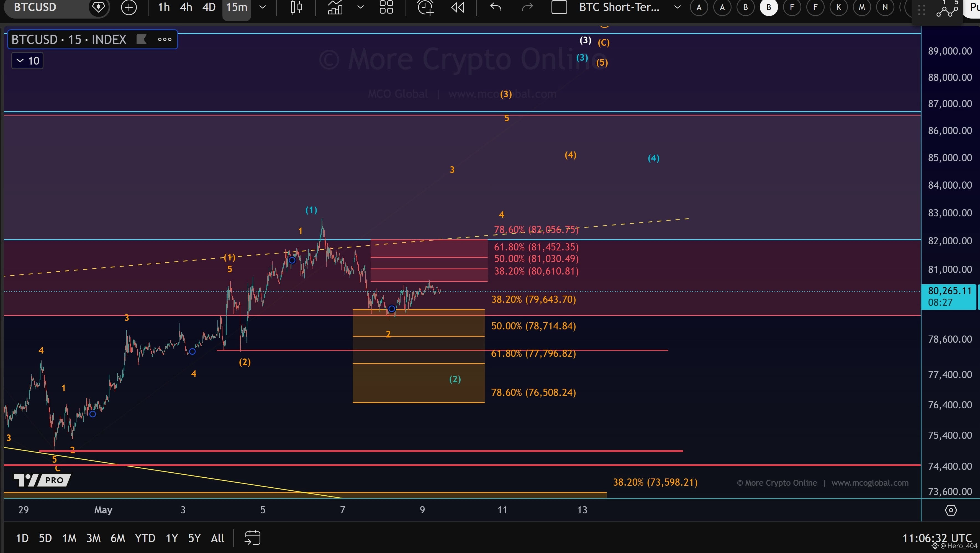Expand the layout name dropdown
This screenshot has width=980, height=553.
pyautogui.click(x=677, y=7)
